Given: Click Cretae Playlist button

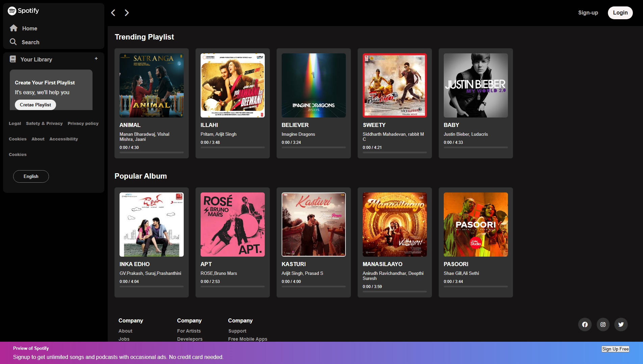Looking at the screenshot, I should click(35, 105).
